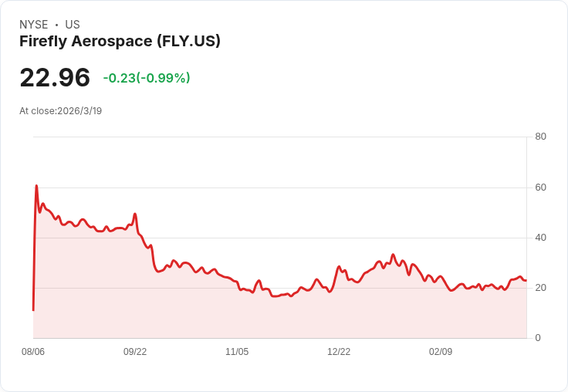568x392 pixels.
Task: Click the 0 price axis label
Action: click(538, 338)
